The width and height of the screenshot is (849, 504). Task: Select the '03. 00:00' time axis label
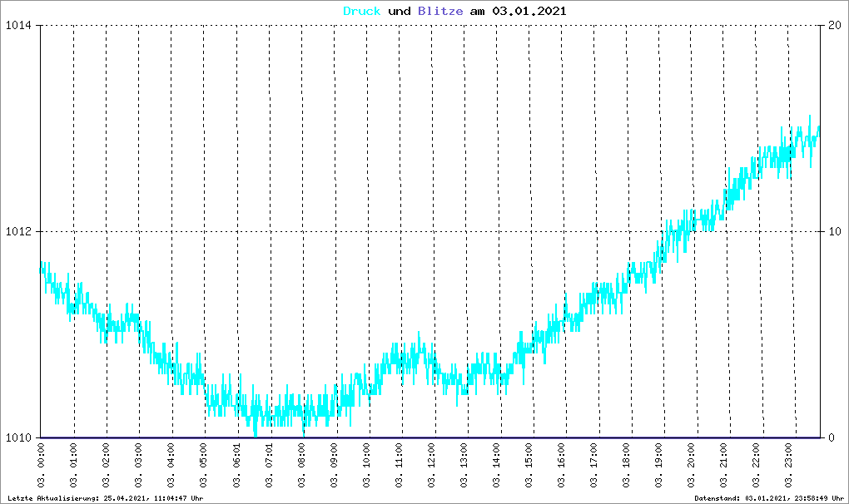click(42, 467)
